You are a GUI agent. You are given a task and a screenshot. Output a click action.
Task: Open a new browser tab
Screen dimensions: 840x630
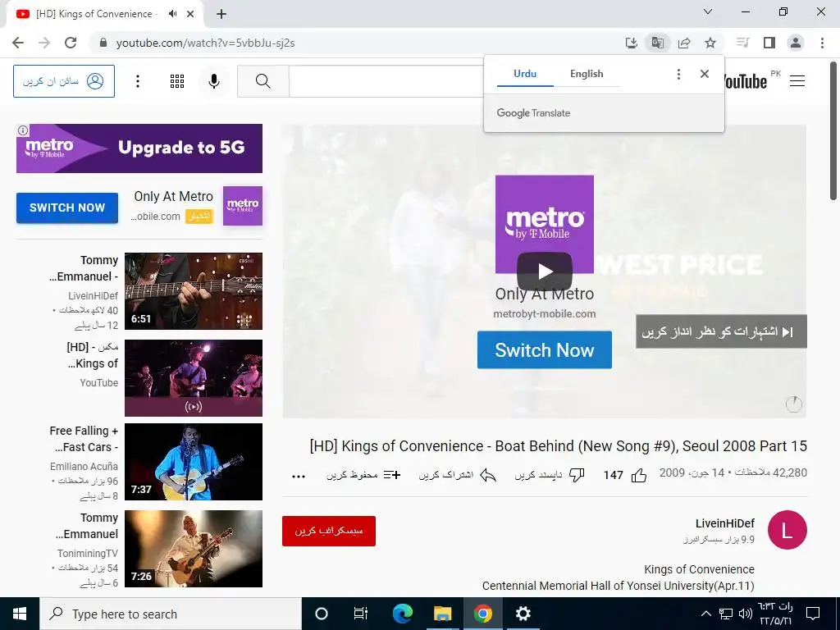pyautogui.click(x=221, y=14)
